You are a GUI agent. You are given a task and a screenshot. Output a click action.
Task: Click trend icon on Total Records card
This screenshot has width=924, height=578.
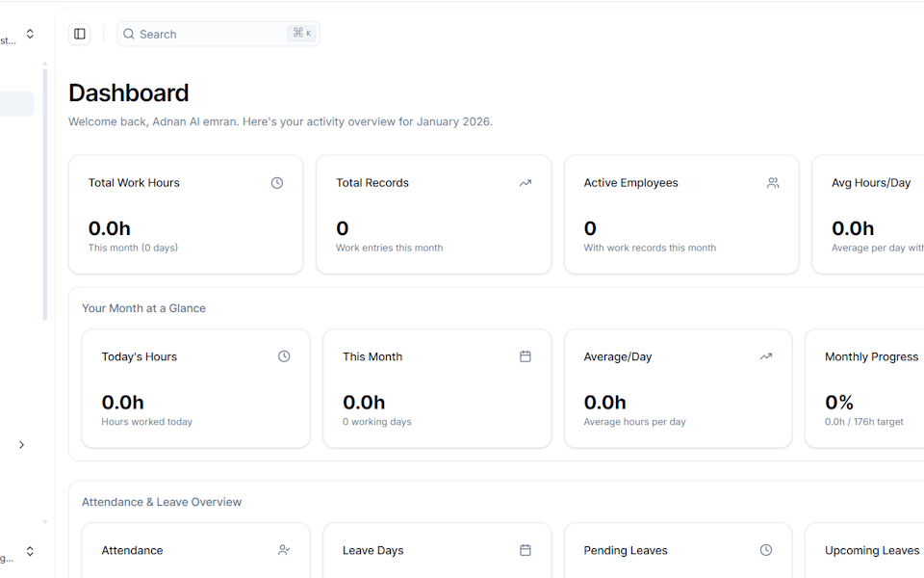pos(526,183)
